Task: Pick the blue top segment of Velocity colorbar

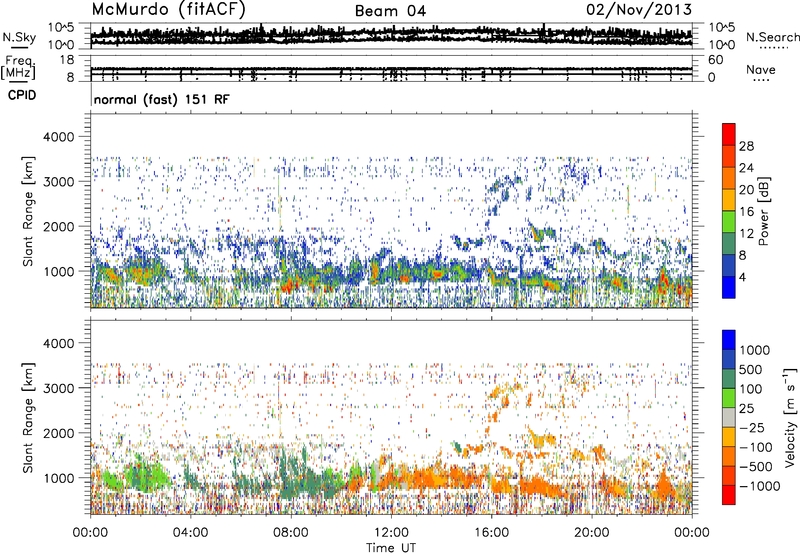Action: point(729,340)
